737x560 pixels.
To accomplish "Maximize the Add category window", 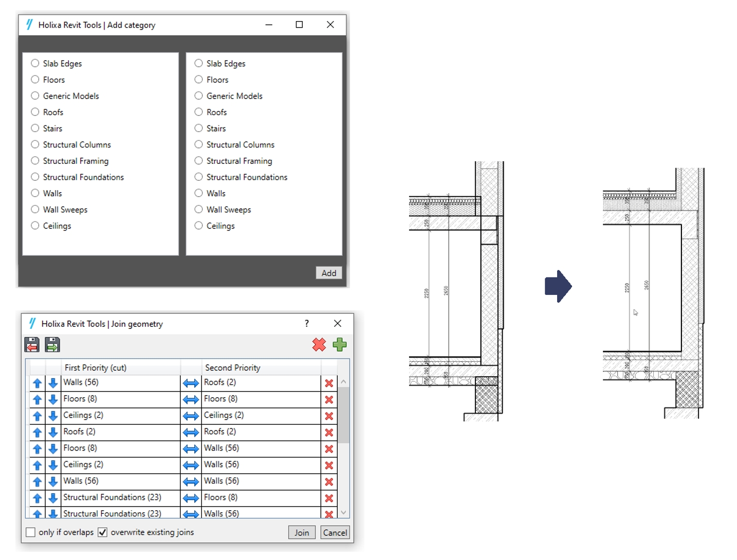I will 299,25.
